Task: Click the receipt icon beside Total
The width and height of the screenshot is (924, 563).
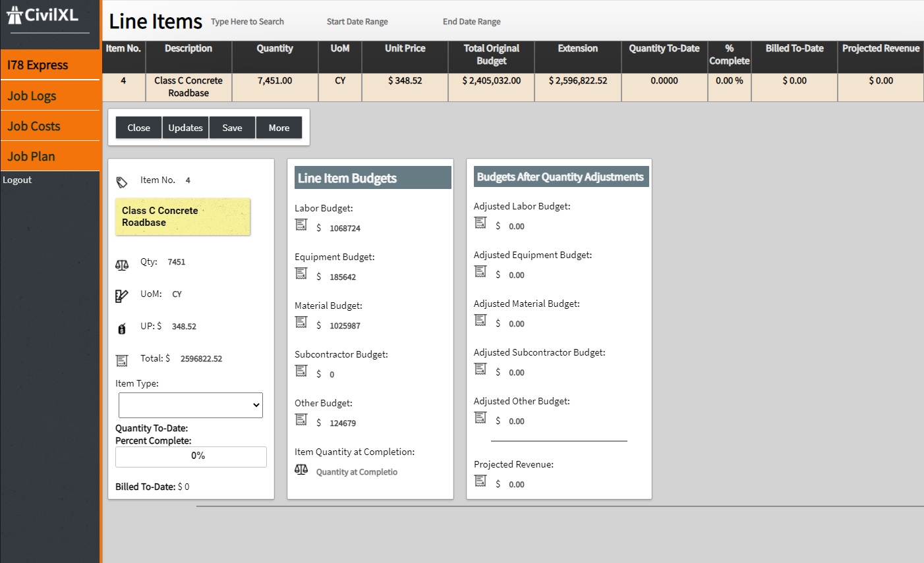Action: coord(122,360)
